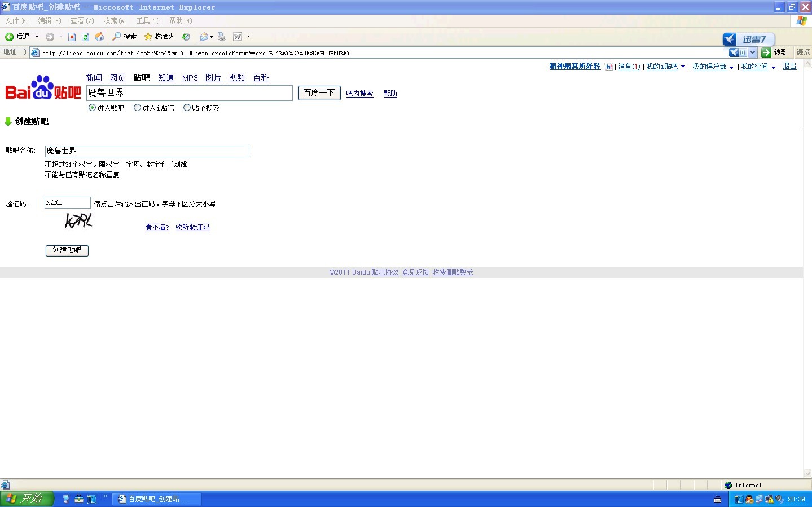
Task: Open the 图片 navigation link
Action: (213, 78)
